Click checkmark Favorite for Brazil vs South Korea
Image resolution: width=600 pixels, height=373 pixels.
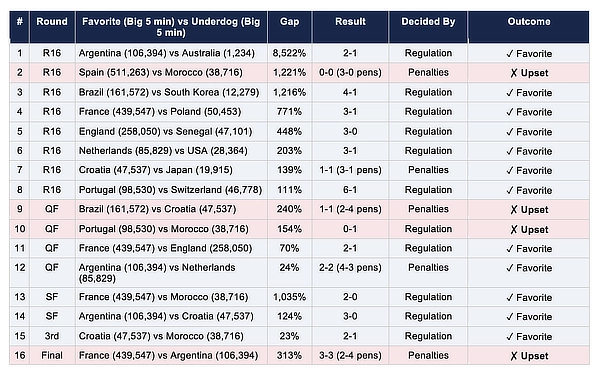pyautogui.click(x=529, y=93)
